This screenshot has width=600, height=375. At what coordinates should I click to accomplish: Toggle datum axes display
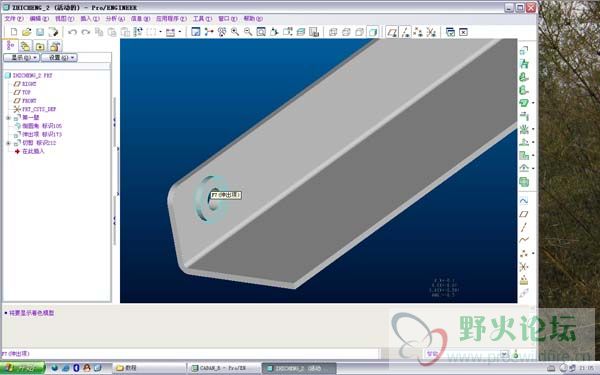[x=405, y=32]
